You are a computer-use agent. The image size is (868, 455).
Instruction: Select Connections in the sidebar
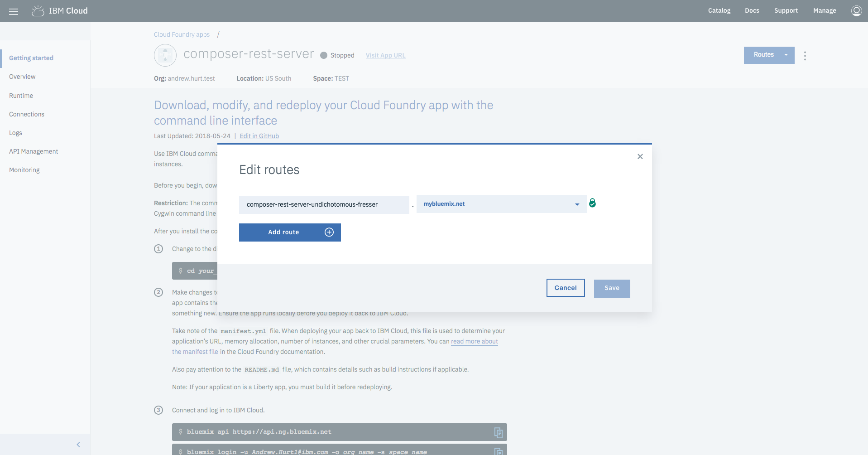click(27, 114)
